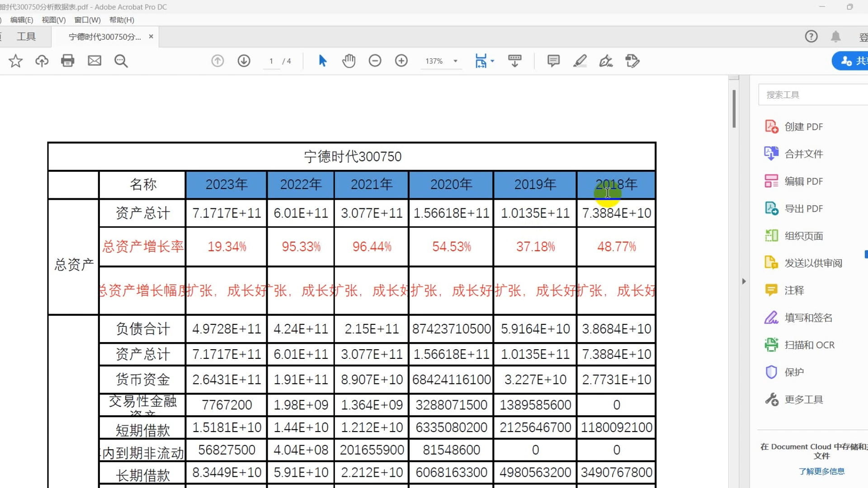
Task: Select the highlight text pen tool
Action: click(580, 61)
